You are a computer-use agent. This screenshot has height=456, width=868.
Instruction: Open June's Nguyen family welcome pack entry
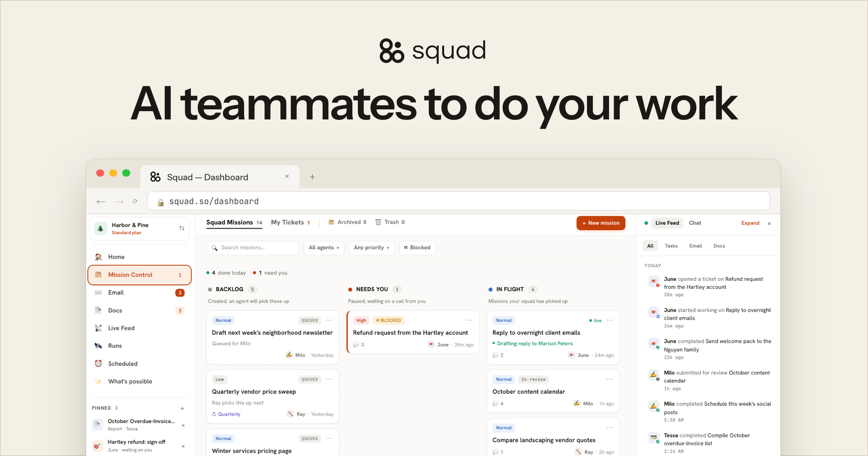pos(708,349)
